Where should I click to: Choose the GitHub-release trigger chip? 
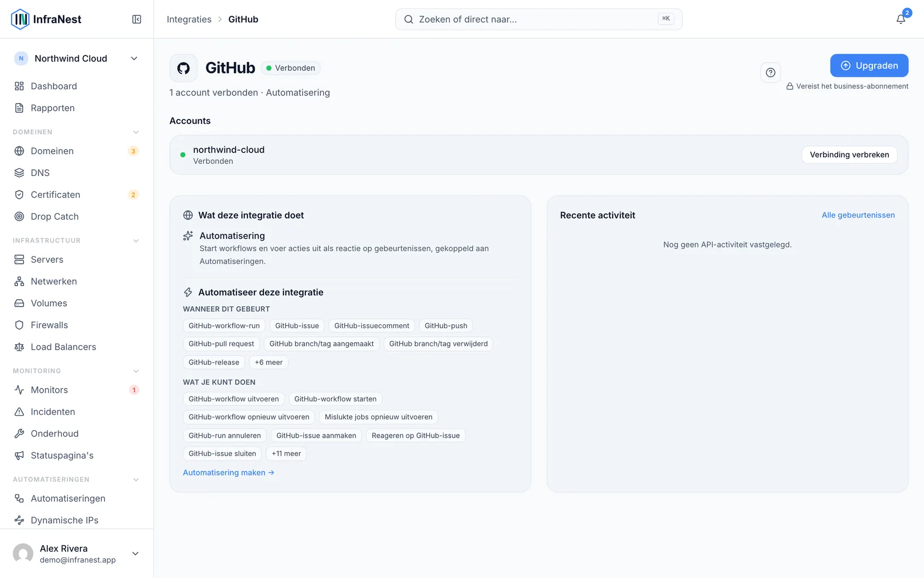click(214, 362)
